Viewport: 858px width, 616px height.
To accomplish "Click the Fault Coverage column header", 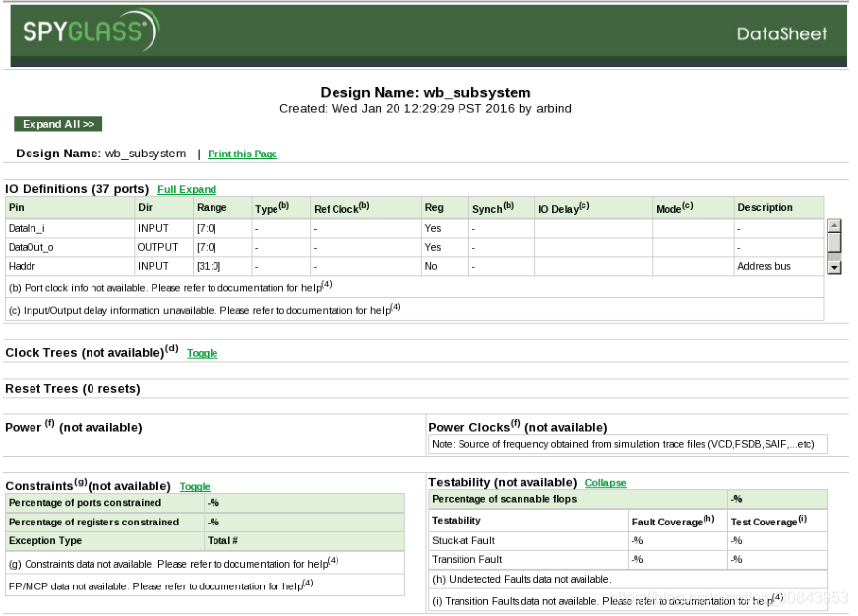I will (x=677, y=521).
